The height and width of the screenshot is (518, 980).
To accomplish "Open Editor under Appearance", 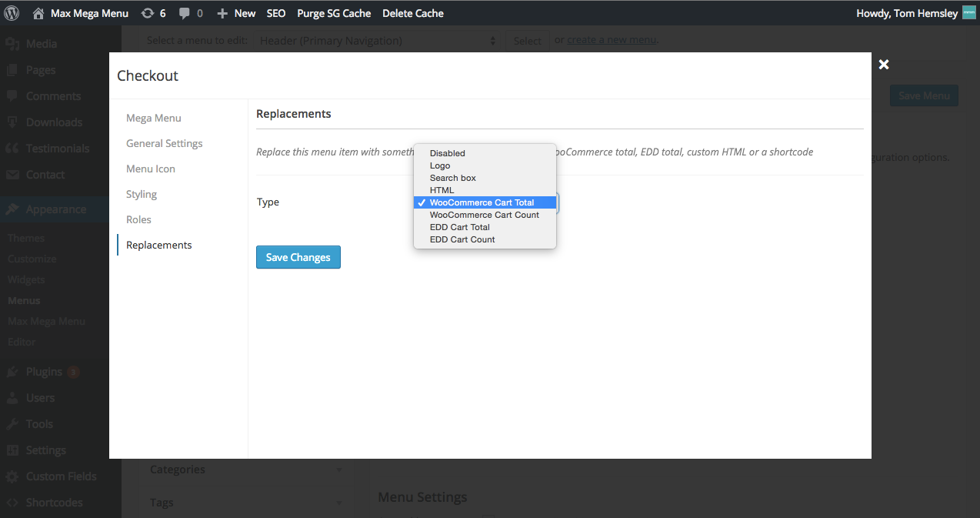I will pyautogui.click(x=22, y=342).
